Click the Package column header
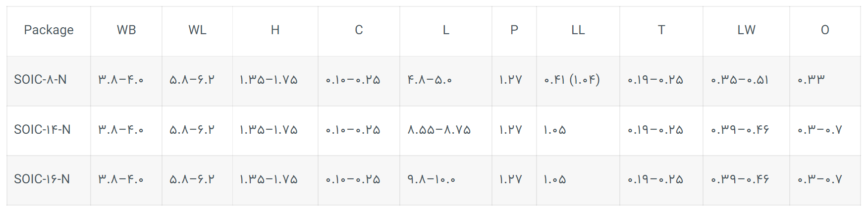This screenshot has width=868, height=215. click(49, 30)
